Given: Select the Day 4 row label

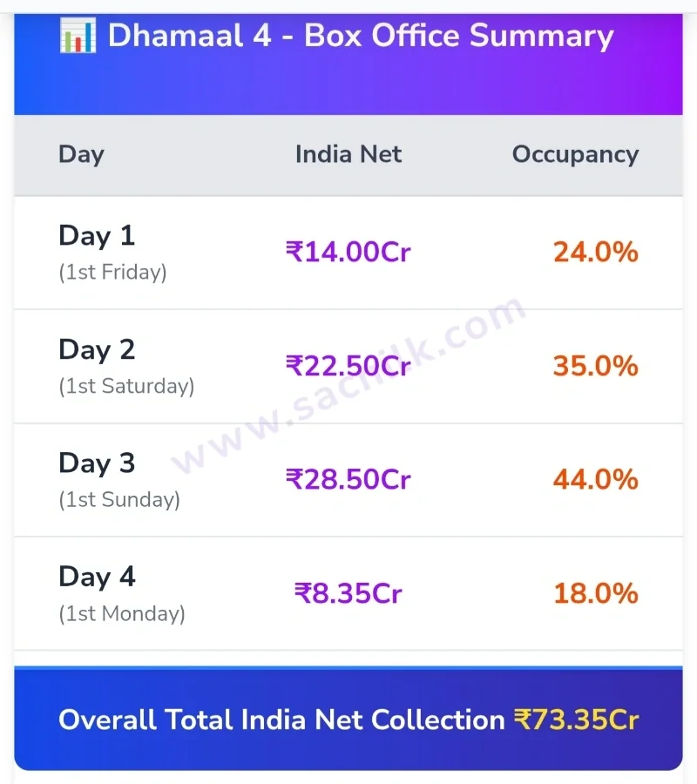Looking at the screenshot, I should click(x=97, y=577).
